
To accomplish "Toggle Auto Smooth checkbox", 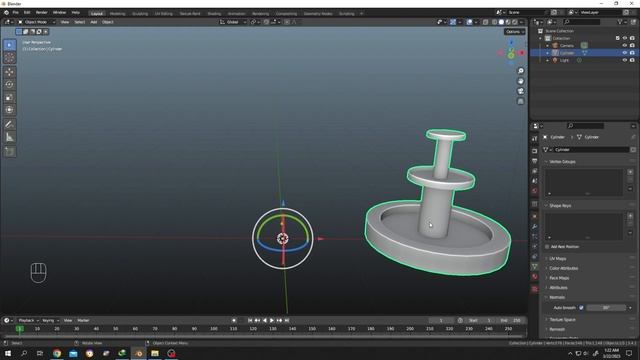I will click(581, 308).
